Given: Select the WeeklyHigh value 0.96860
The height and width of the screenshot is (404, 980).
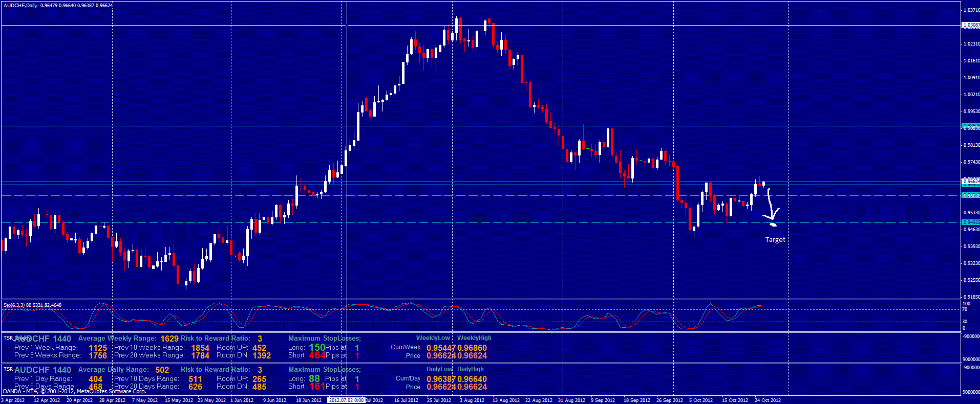Looking at the screenshot, I should pyautogui.click(x=472, y=348).
